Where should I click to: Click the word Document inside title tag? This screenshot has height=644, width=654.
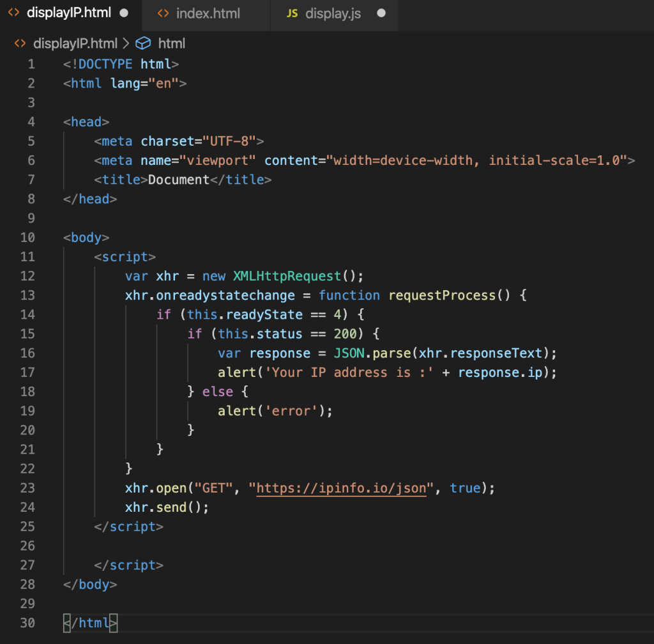(178, 180)
